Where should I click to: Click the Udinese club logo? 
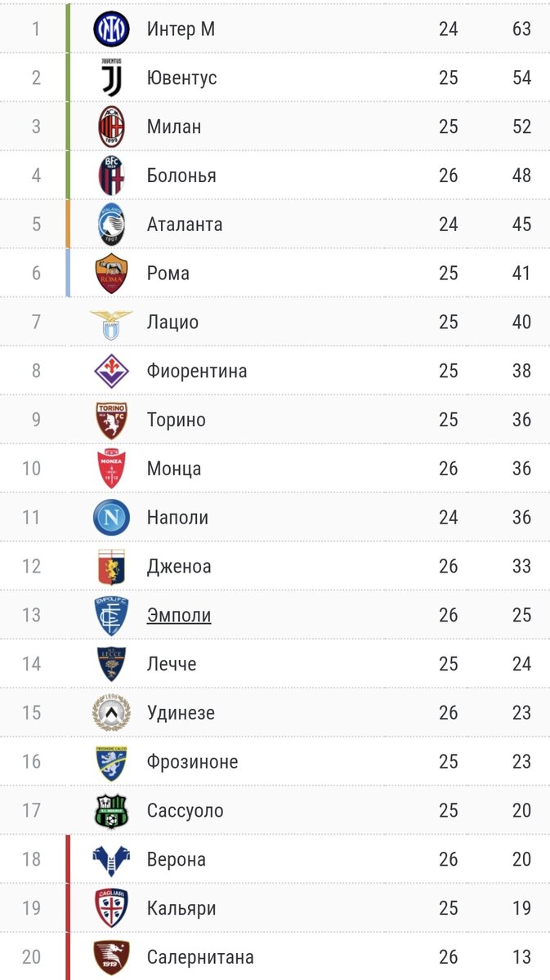point(111,712)
